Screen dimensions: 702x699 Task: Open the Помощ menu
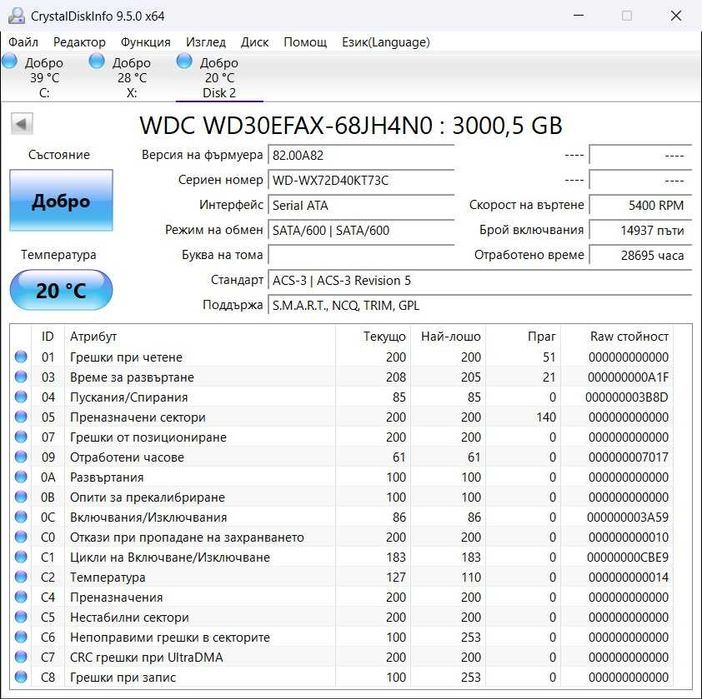click(x=305, y=42)
